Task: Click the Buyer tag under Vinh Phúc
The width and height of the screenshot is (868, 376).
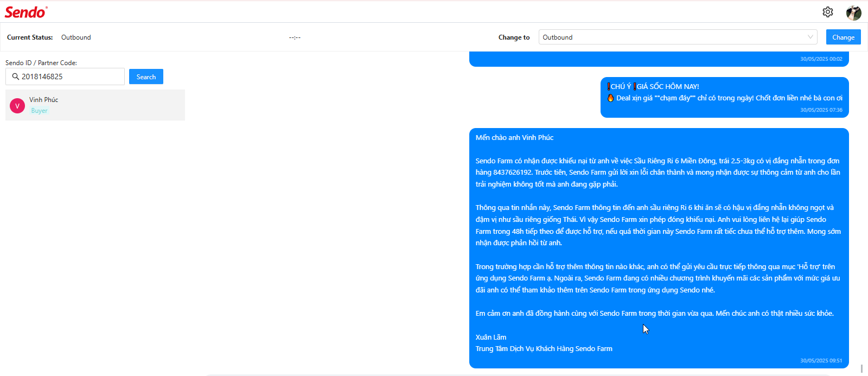Action: [x=39, y=111]
